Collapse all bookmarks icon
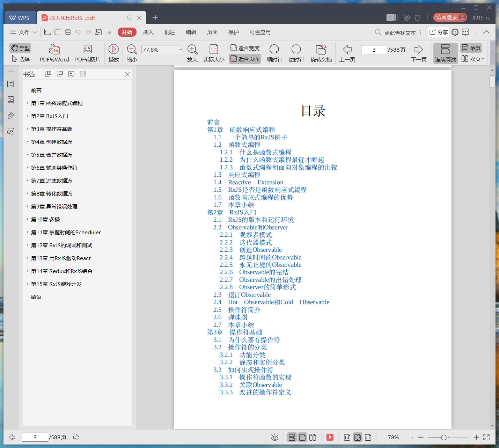499x448 pixels. pyautogui.click(x=60, y=74)
